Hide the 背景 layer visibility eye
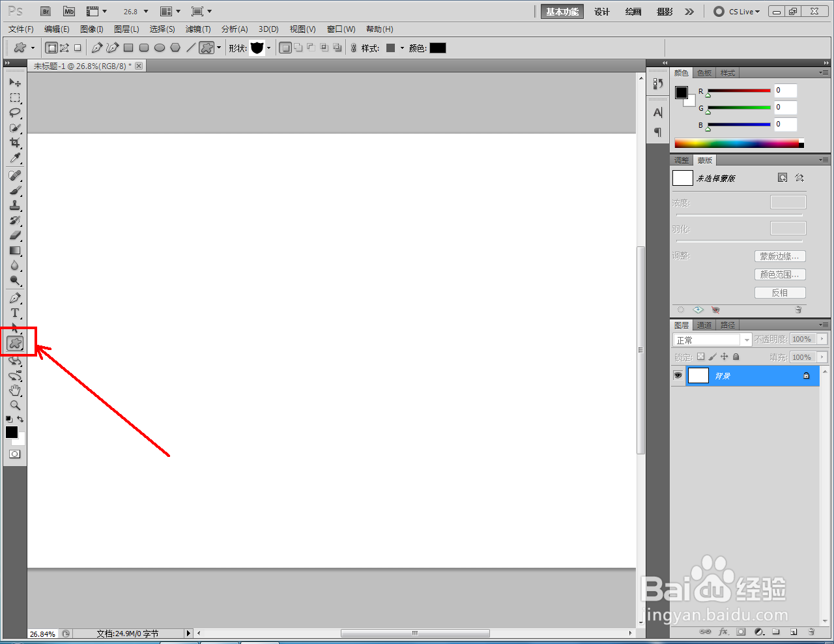This screenshot has height=644, width=834. (678, 375)
